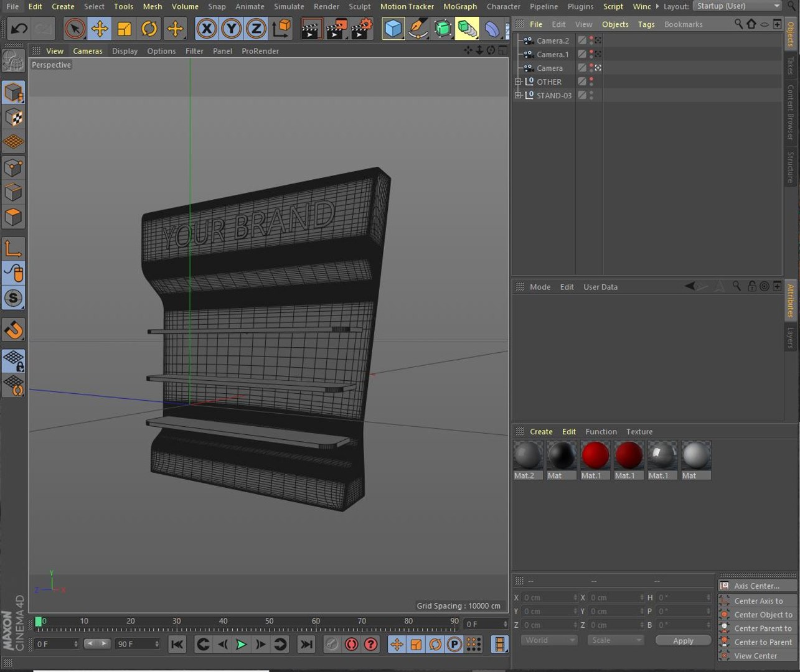800x672 pixels.
Task: Click frame 40 on the timeline ruler
Action: click(x=223, y=621)
